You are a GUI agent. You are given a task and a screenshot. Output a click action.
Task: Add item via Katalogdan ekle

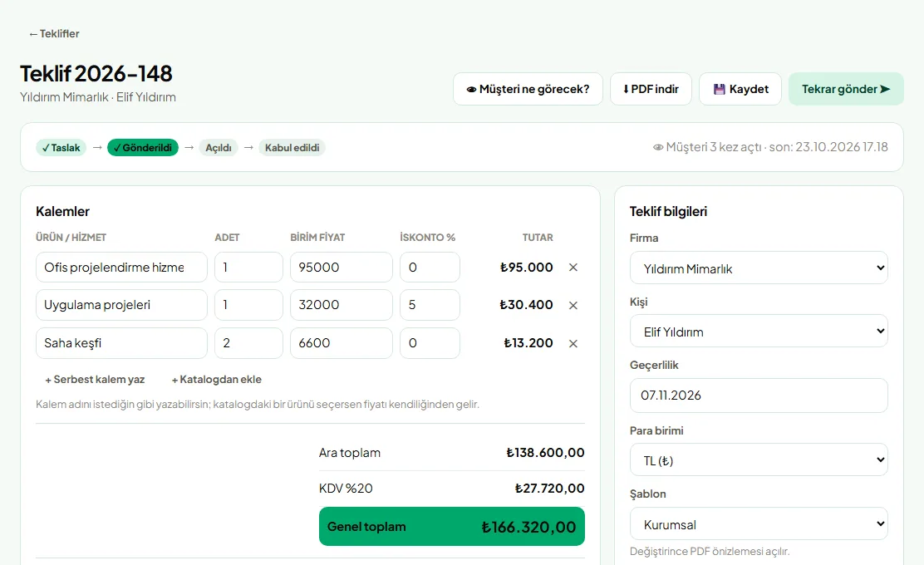pos(216,380)
